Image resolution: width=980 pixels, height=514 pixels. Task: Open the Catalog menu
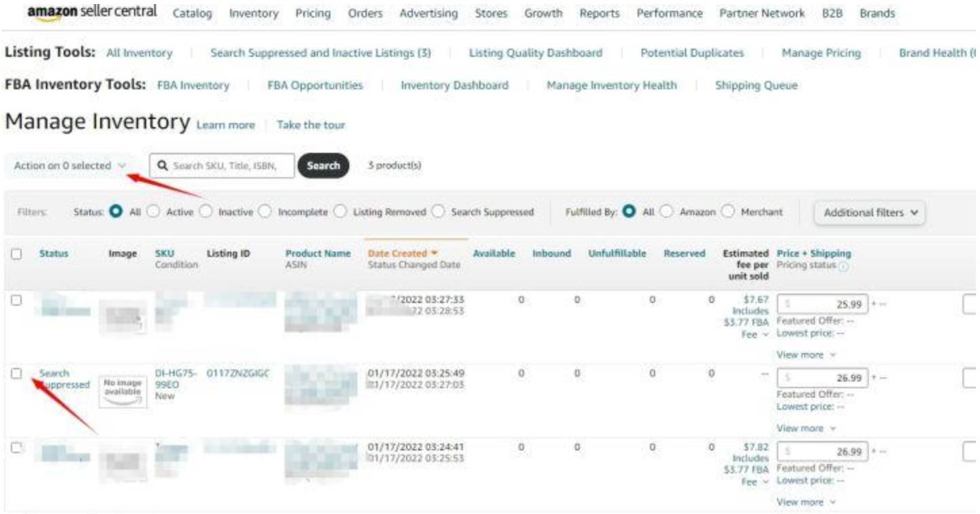point(192,14)
